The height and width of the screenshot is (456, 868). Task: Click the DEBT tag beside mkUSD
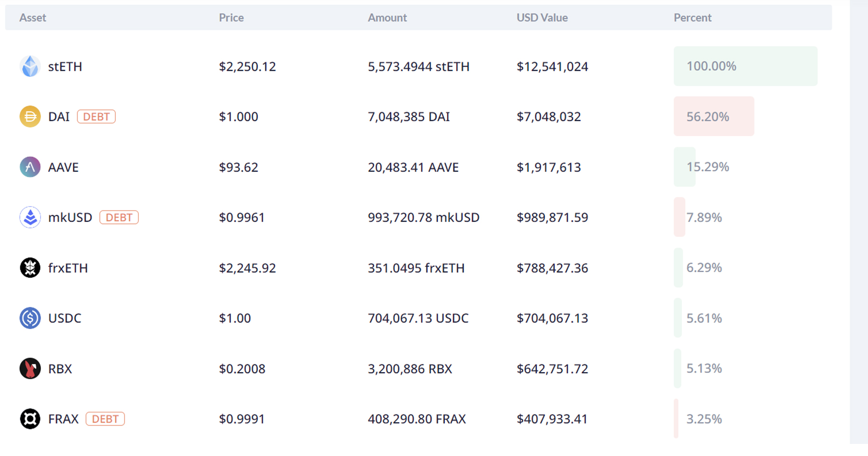point(119,218)
